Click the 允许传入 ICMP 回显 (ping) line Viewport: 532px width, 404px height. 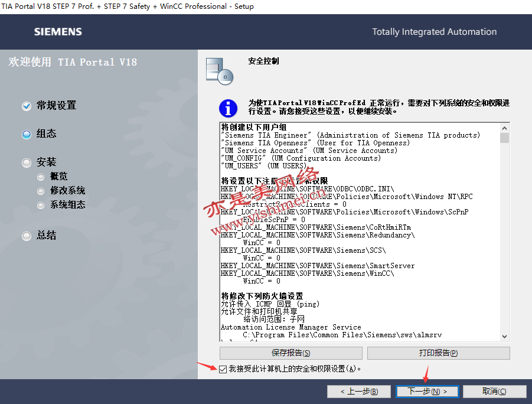pyautogui.click(x=270, y=304)
